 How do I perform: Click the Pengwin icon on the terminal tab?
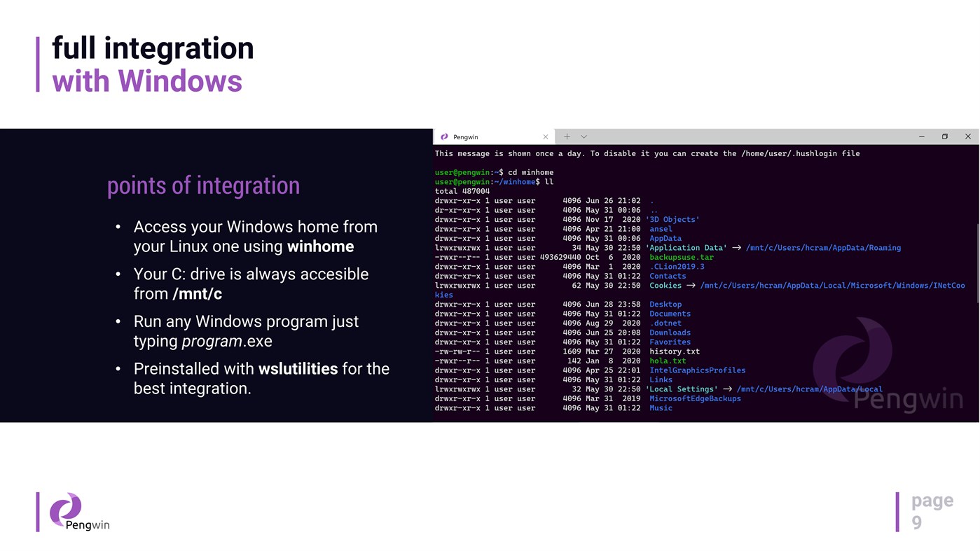443,136
